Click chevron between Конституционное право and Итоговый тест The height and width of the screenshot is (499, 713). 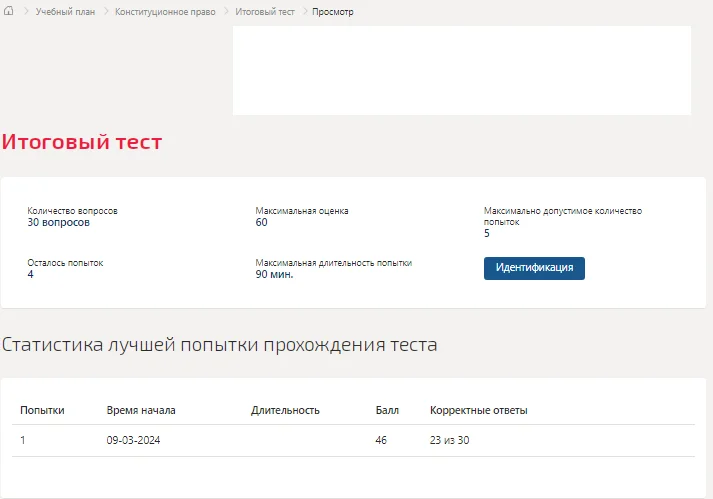click(x=226, y=11)
